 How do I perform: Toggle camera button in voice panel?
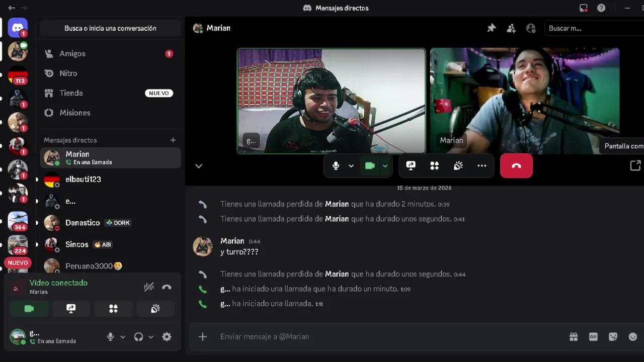coord(29,309)
